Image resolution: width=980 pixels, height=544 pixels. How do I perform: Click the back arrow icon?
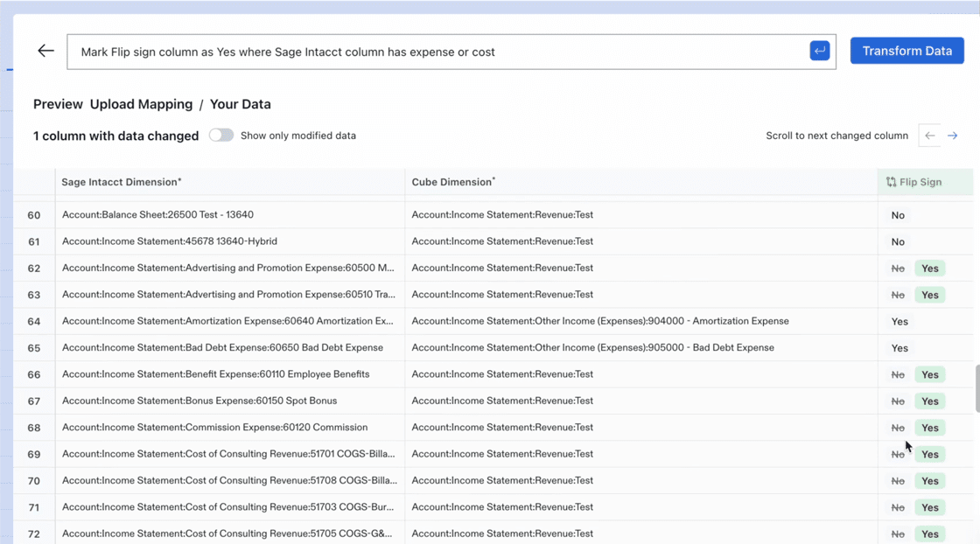point(45,51)
